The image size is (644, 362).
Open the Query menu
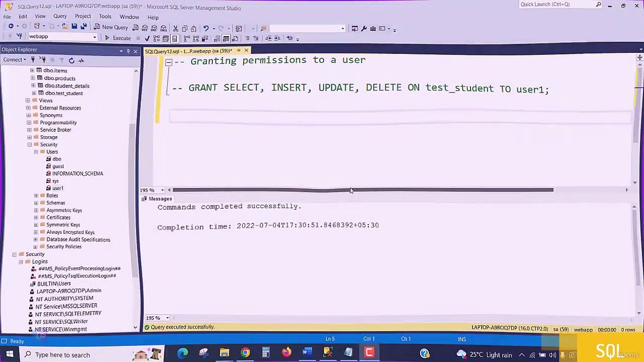coord(60,17)
